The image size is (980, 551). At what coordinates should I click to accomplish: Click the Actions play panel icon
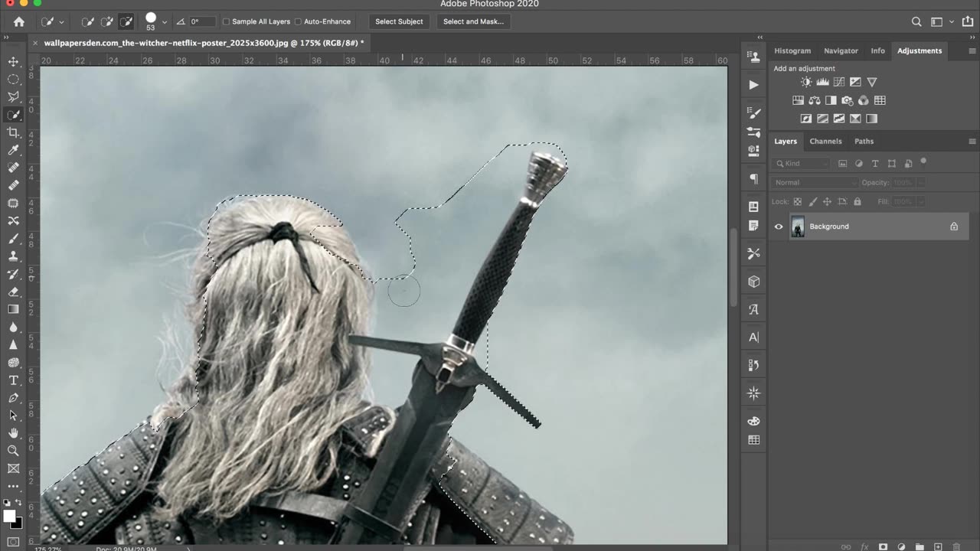[753, 85]
